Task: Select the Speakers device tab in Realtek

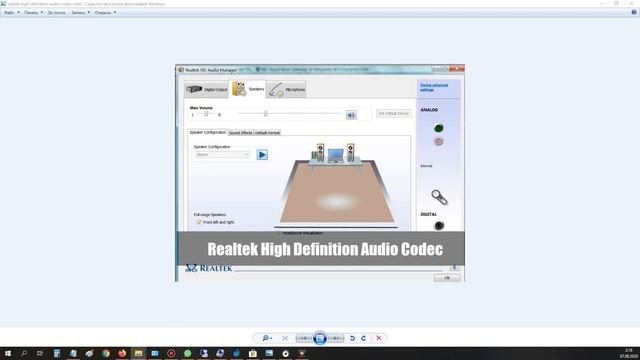Action: click(248, 89)
